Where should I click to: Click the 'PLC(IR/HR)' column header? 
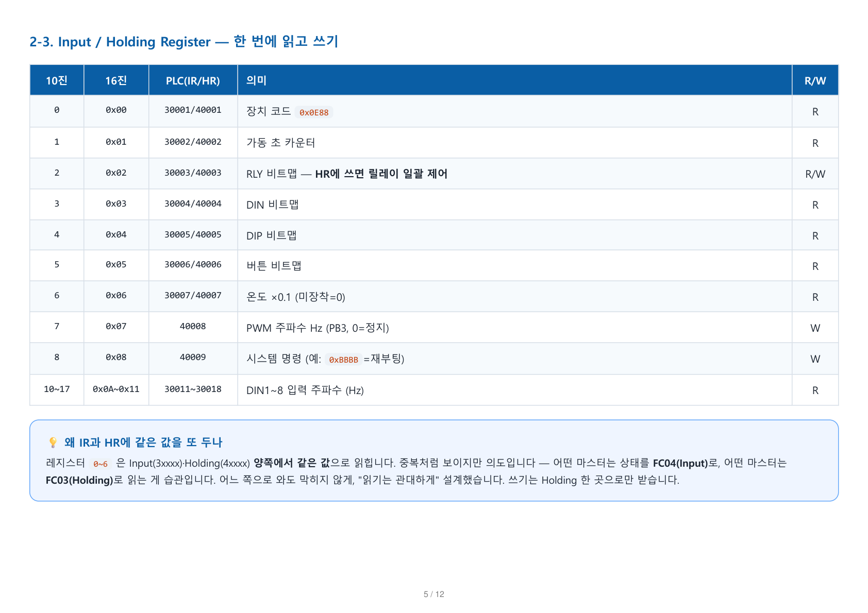(x=193, y=80)
